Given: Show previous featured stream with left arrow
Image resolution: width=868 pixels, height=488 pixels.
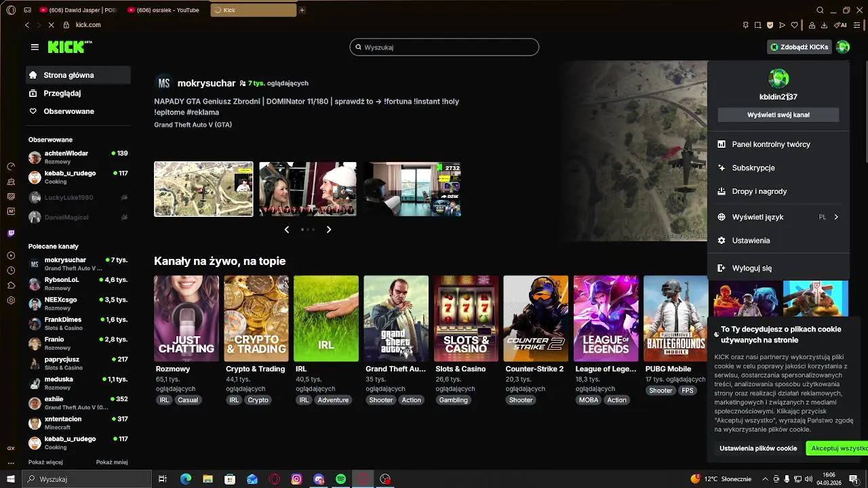Looking at the screenshot, I should tap(287, 230).
